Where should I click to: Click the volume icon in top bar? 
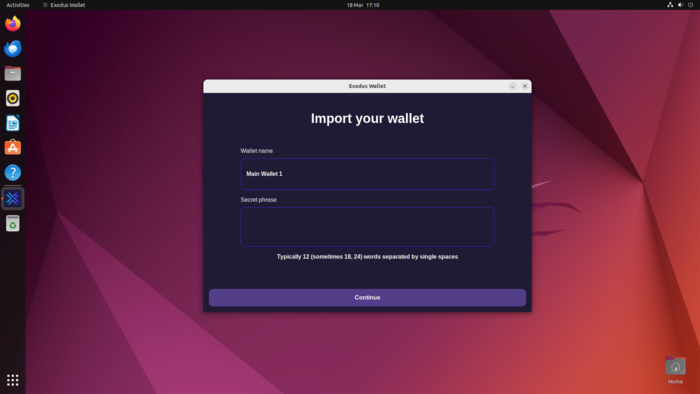680,5
